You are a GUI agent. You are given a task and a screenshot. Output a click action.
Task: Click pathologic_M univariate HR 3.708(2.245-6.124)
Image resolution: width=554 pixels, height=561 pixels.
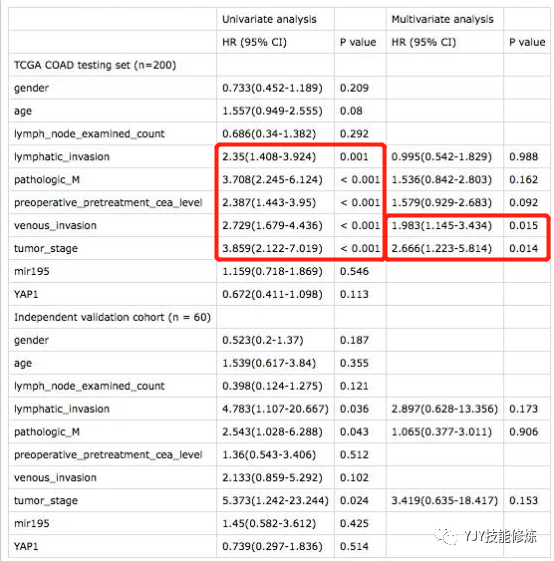(272, 180)
